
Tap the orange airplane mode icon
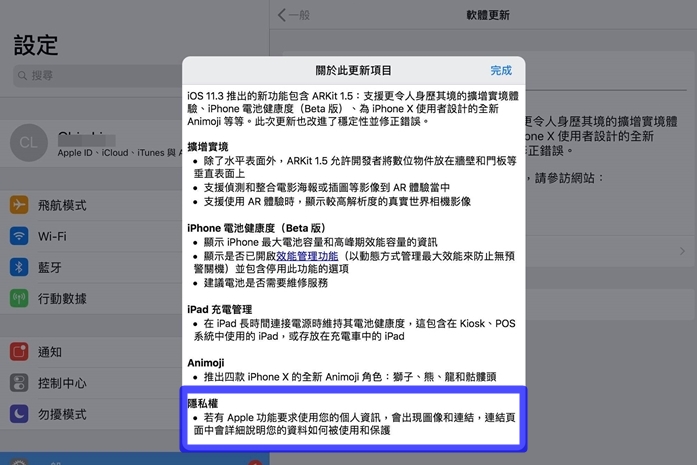(19, 205)
